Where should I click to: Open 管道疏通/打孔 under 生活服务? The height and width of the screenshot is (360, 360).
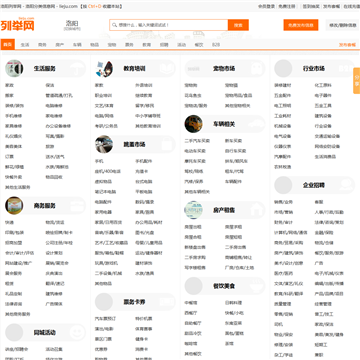pos(59,95)
